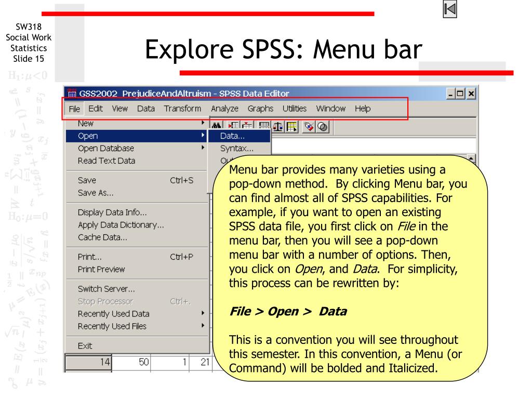Toggle the Value Labels tag icon

point(309,127)
